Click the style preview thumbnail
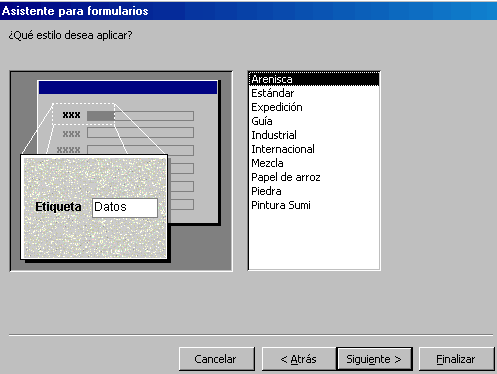The height and width of the screenshot is (374, 497). [x=121, y=171]
